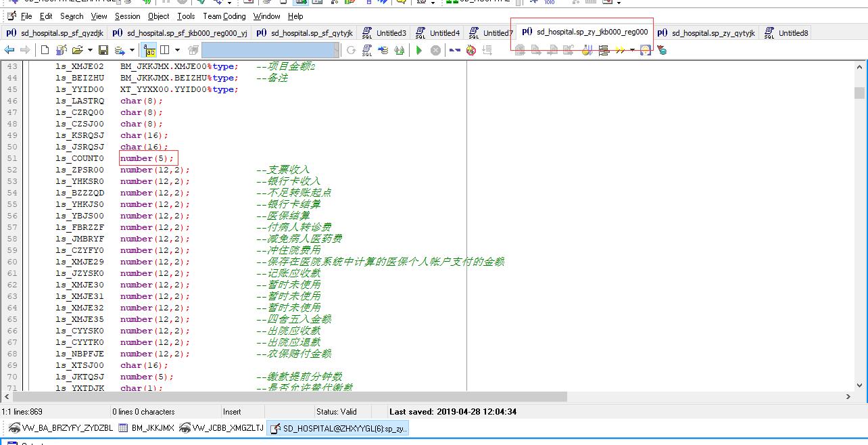Open the Team Coding menu
The image size is (868, 445).
(x=224, y=16)
